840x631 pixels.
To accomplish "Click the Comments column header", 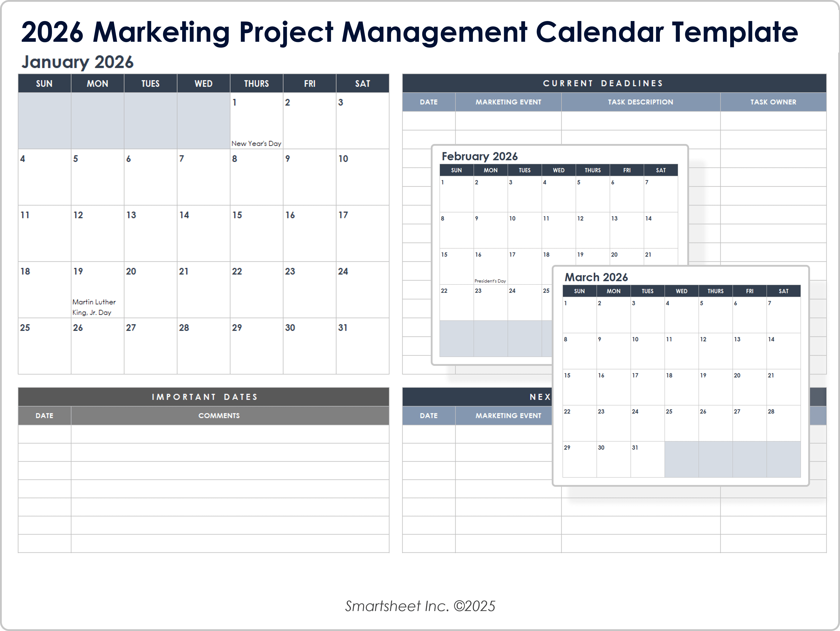I will click(x=219, y=416).
